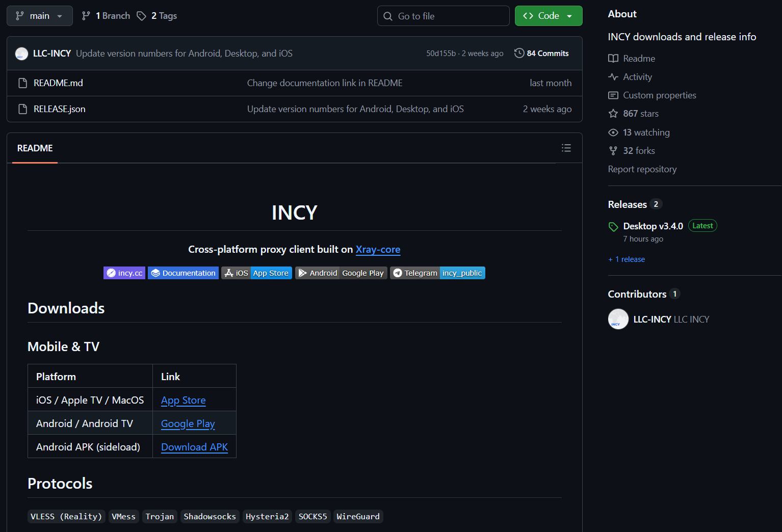Select the README tab
782x532 pixels.
(35, 148)
